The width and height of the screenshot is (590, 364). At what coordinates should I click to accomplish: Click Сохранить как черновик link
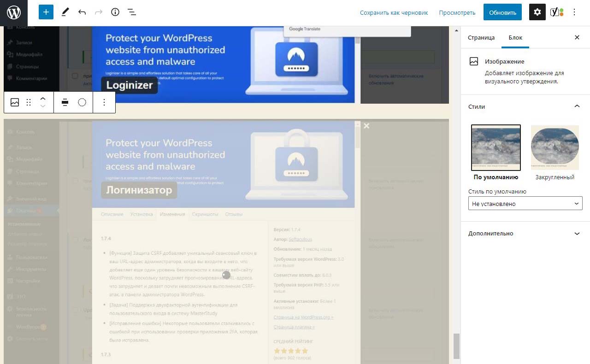(394, 12)
